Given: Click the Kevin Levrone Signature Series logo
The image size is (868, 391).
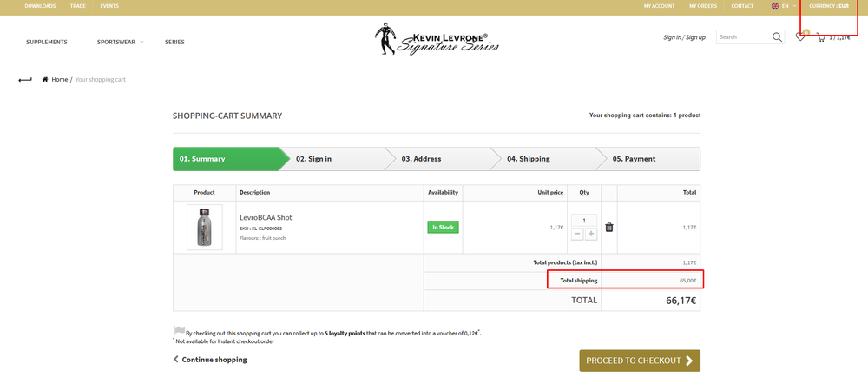Looking at the screenshot, I should [437, 39].
